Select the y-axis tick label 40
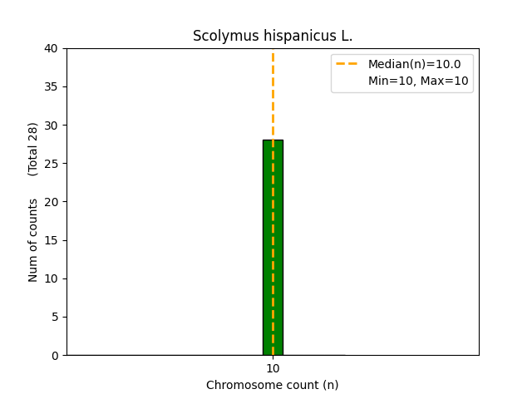 pos(52,48)
